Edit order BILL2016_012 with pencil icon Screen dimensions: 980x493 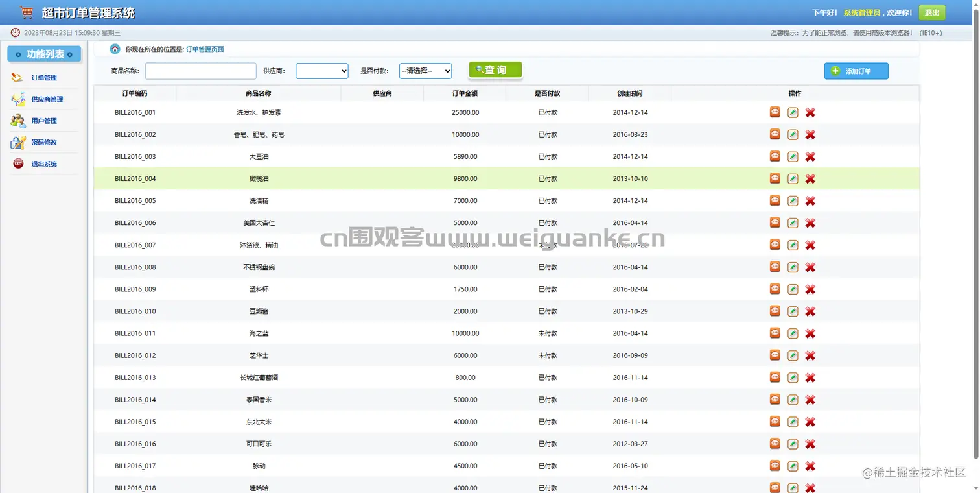coord(793,355)
